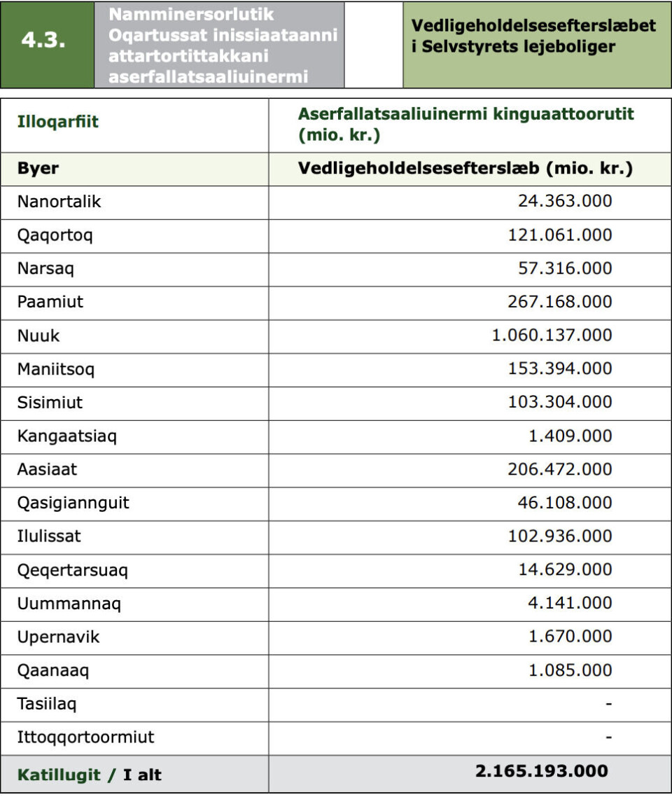The image size is (672, 797).
Task: Select the total value 2.165.193.000
Action: tap(541, 771)
